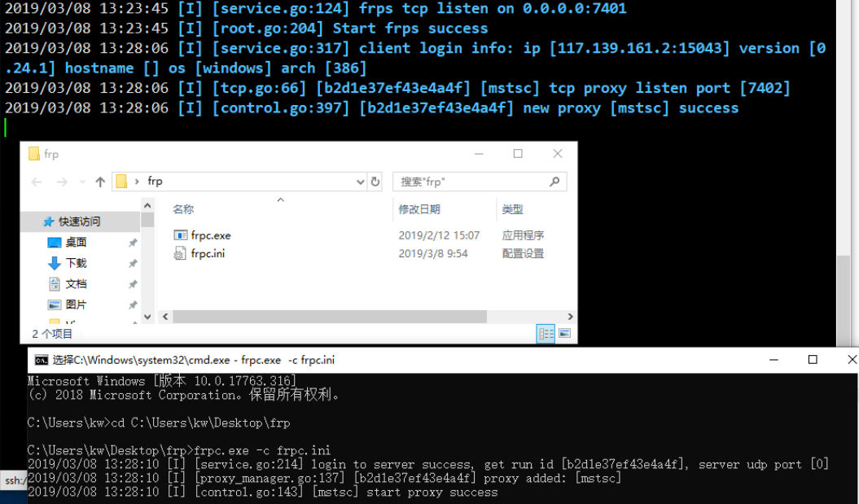Screen dimensions: 859x504
Task: Open 快速访问 in navigation pane
Action: 80,221
